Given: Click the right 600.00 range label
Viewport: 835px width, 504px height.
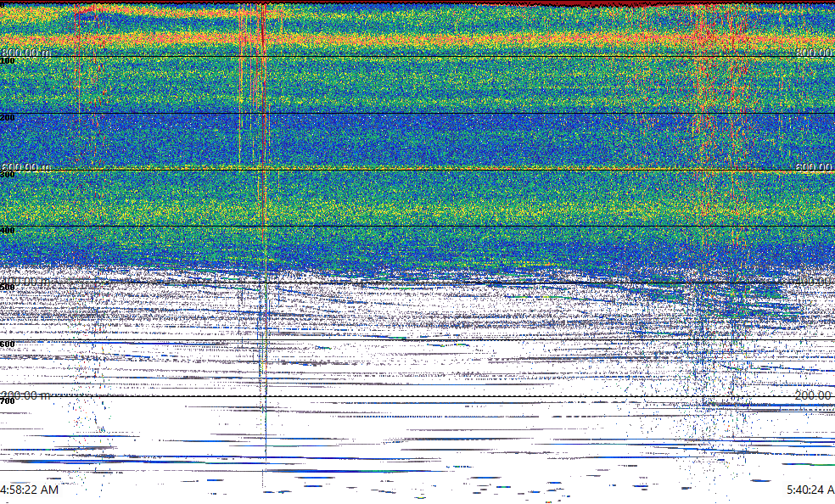Looking at the screenshot, I should coord(815,167).
